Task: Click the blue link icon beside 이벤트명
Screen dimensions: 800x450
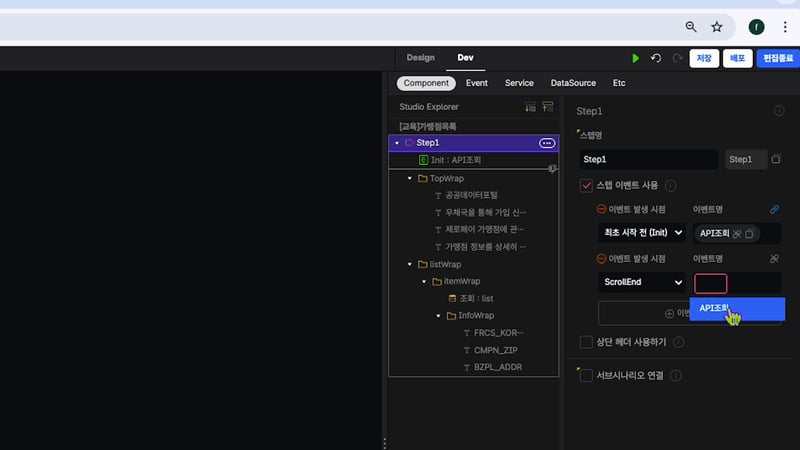Action: pyautogui.click(x=774, y=209)
